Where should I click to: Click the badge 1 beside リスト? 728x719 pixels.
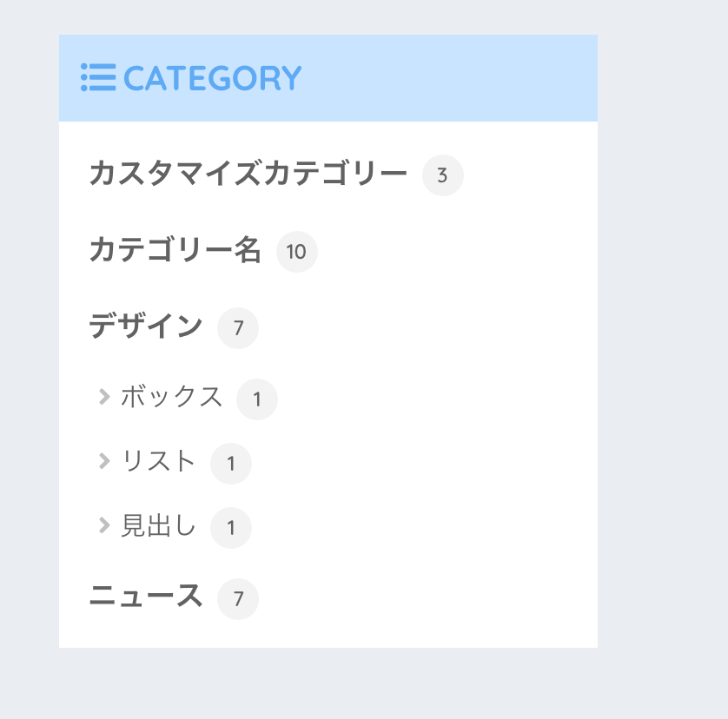(231, 463)
